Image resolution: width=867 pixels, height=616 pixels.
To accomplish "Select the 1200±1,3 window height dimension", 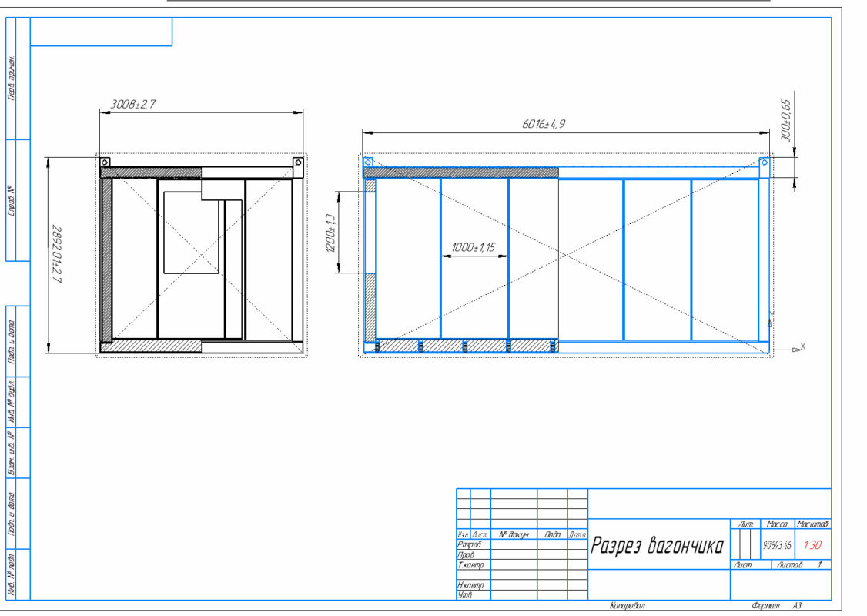I will 331,232.
